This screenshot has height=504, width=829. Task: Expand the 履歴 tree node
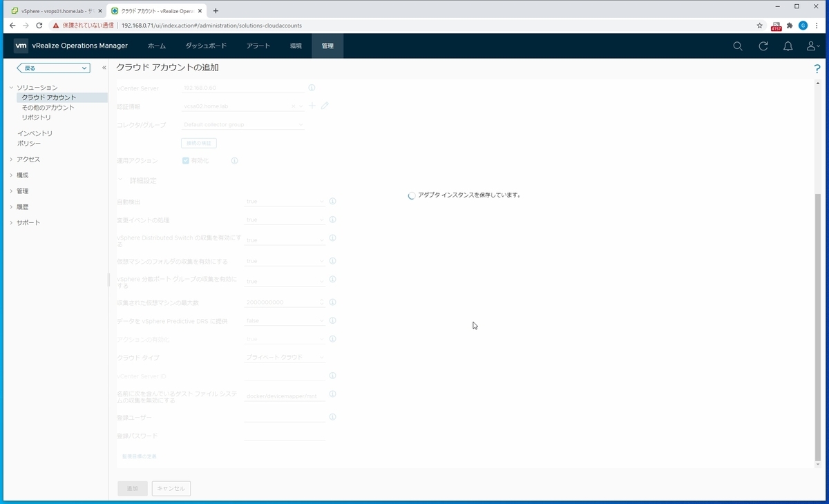click(11, 207)
